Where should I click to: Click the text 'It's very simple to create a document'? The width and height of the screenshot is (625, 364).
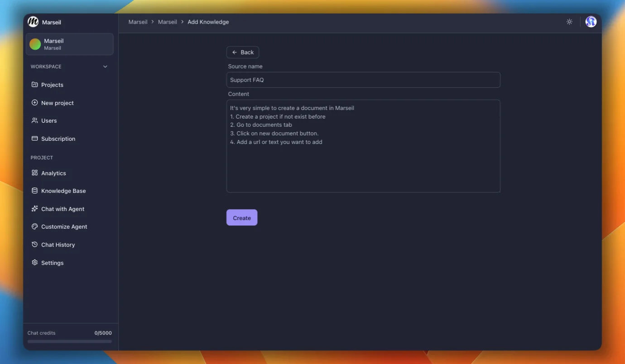279,108
